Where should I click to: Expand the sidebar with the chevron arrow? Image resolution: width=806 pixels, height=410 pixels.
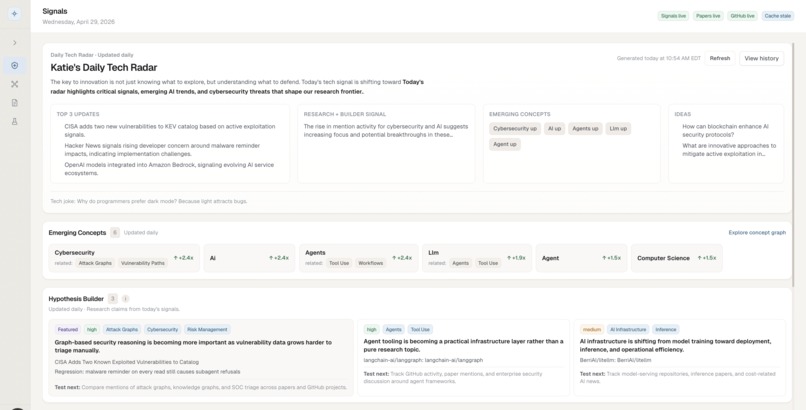(14, 43)
